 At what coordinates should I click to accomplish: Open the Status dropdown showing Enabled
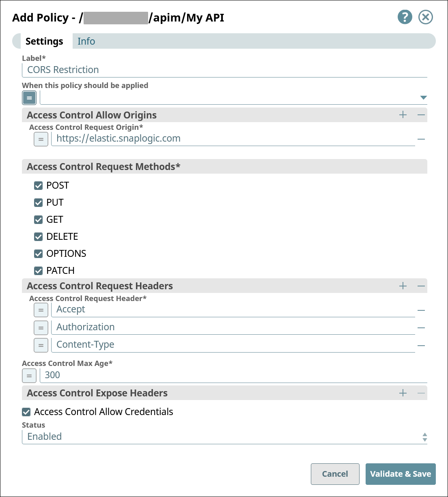point(424,437)
